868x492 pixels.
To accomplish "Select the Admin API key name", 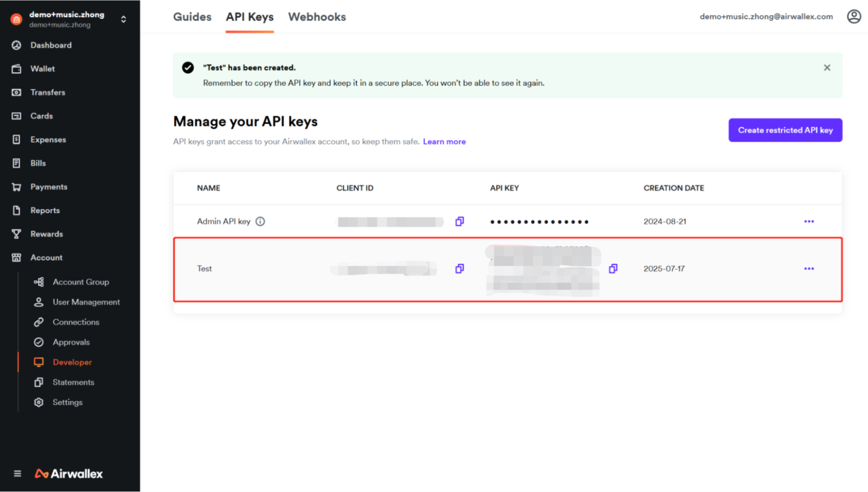I will pyautogui.click(x=224, y=221).
